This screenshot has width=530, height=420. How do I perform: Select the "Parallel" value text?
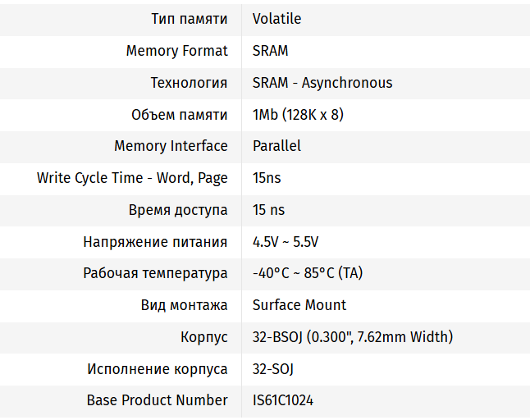276,146
